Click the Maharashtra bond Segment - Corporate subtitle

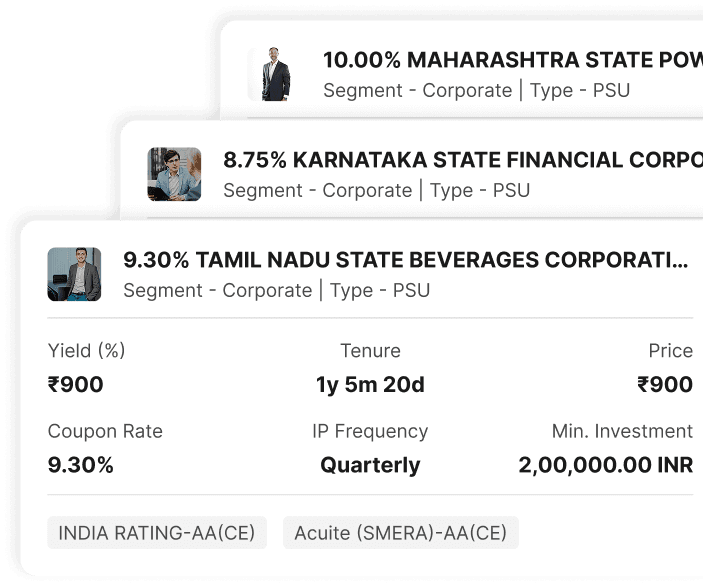417,90
